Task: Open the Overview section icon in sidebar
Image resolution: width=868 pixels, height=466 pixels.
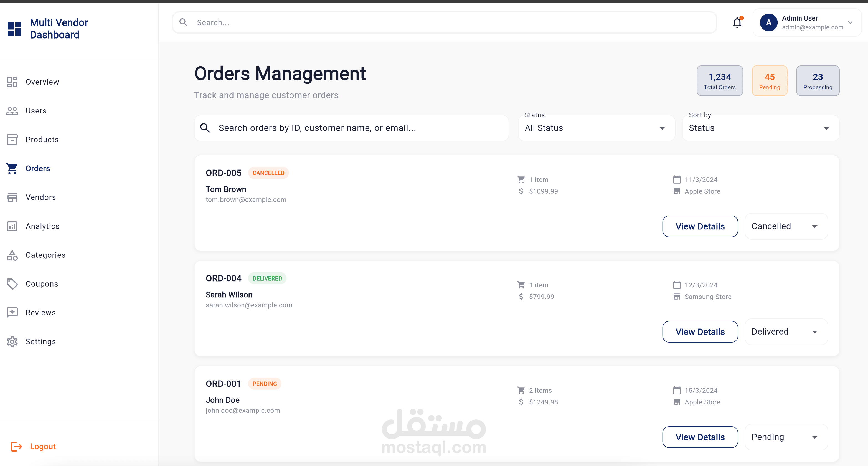Action: 12,82
